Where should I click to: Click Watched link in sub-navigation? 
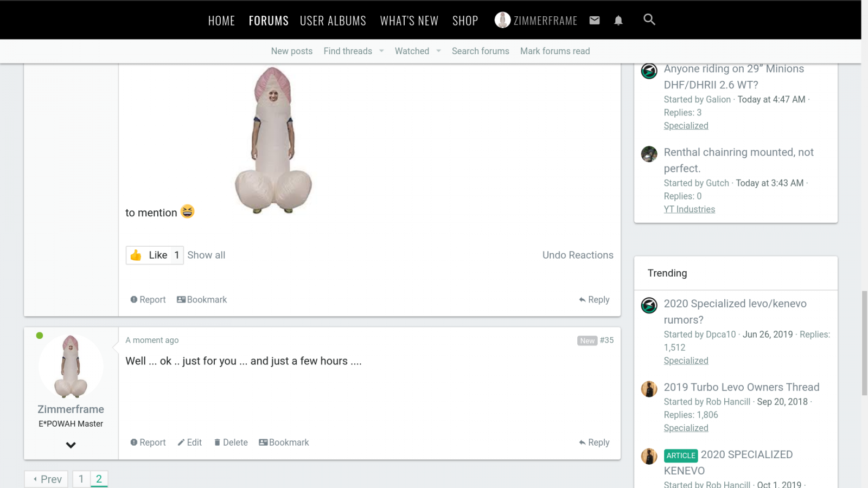[x=412, y=51]
